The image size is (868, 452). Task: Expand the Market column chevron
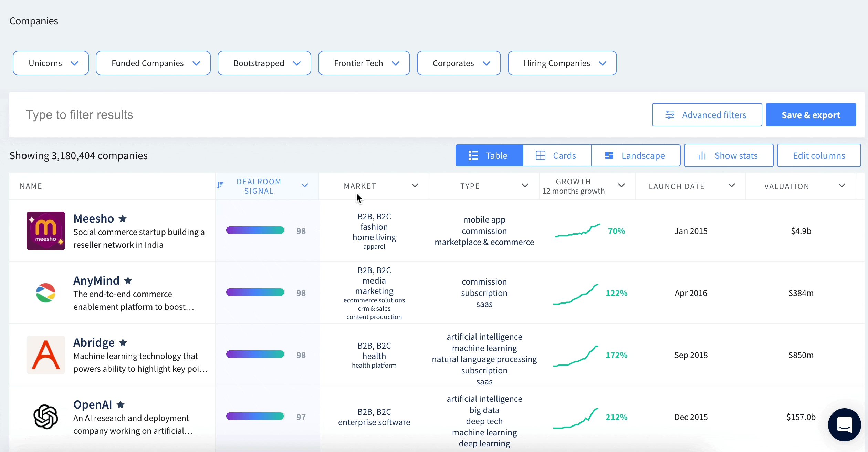(x=415, y=185)
